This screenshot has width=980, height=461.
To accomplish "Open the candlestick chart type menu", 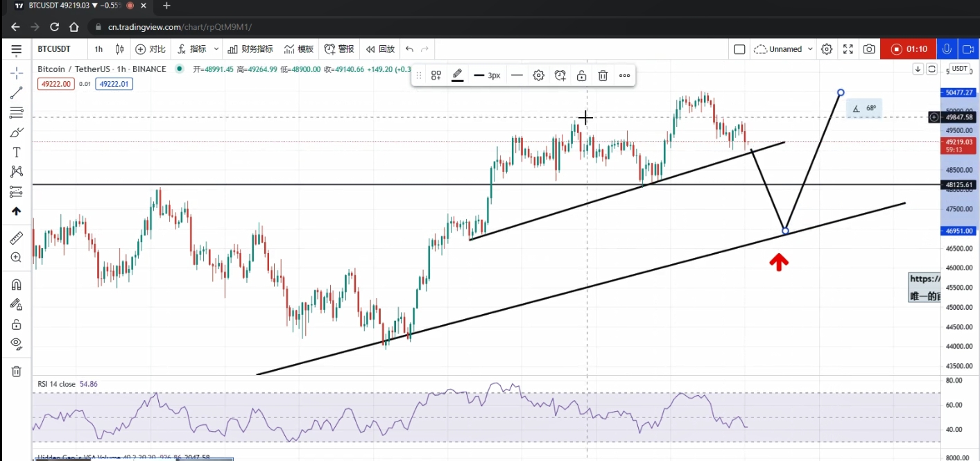I will point(119,49).
